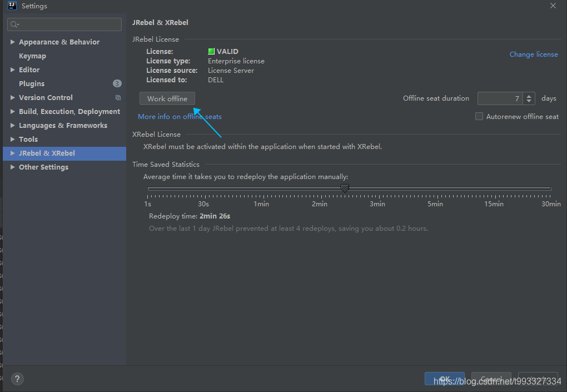Screen dimensions: 567x392
Task: Click the Version Control project-level copy icon
Action: pyautogui.click(x=118, y=98)
